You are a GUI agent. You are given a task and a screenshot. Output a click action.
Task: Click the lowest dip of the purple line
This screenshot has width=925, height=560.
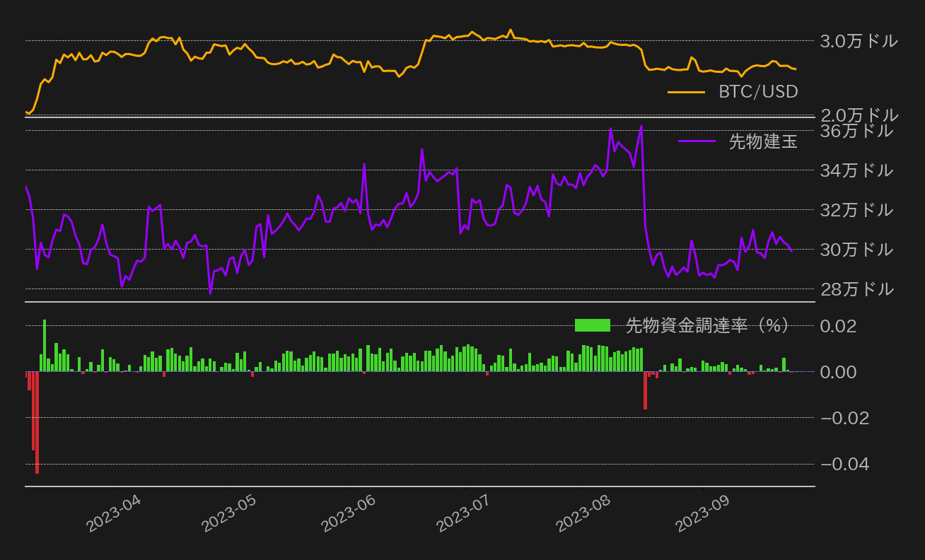pos(210,292)
